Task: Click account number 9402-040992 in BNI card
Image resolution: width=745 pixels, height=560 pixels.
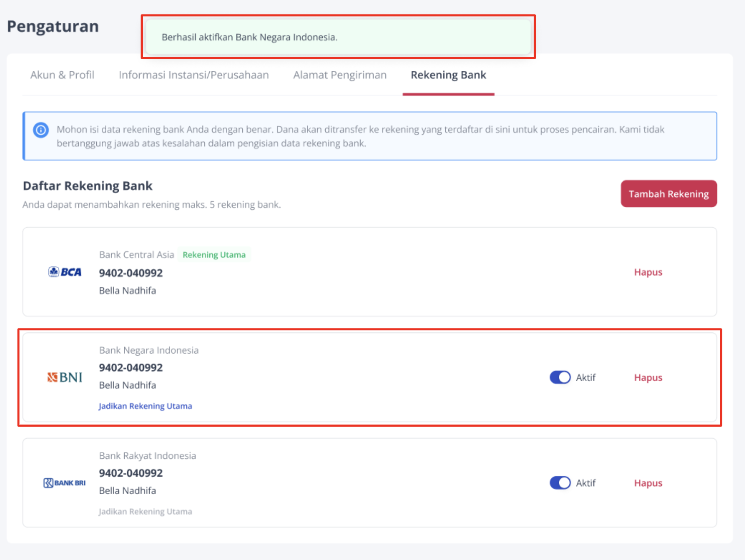Action: (x=131, y=367)
